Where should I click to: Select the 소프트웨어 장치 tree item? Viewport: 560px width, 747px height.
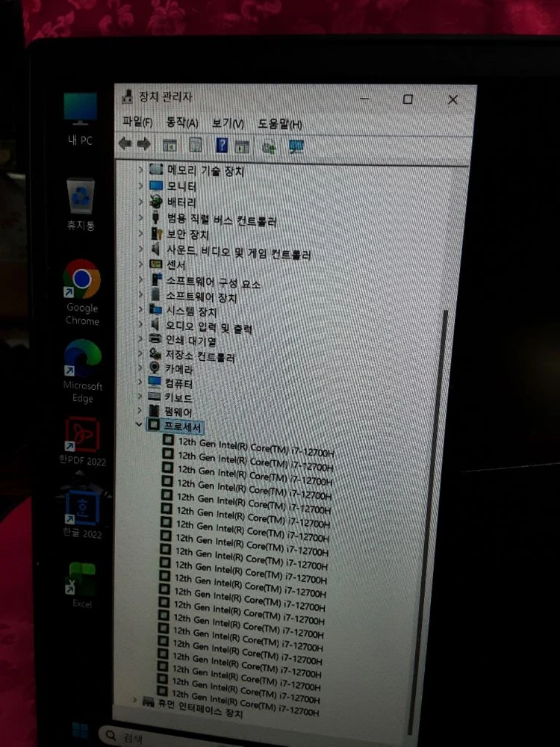[201, 297]
